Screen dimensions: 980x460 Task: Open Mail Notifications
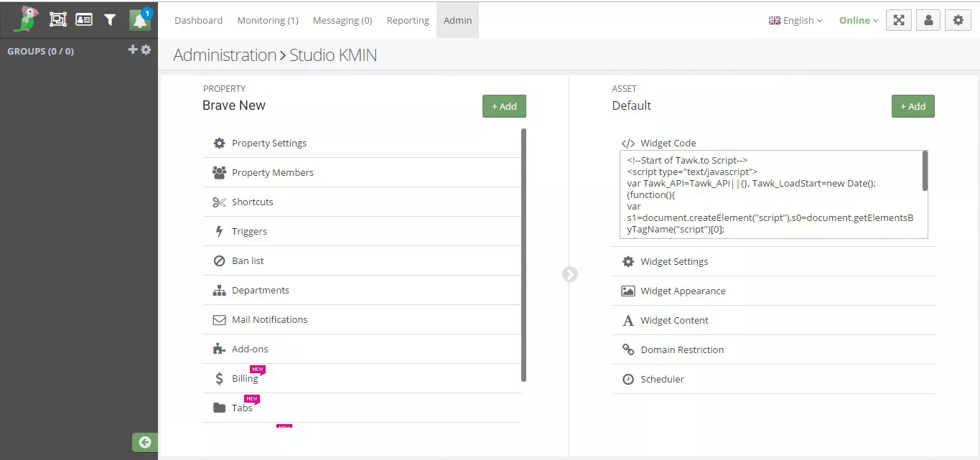click(x=362, y=319)
